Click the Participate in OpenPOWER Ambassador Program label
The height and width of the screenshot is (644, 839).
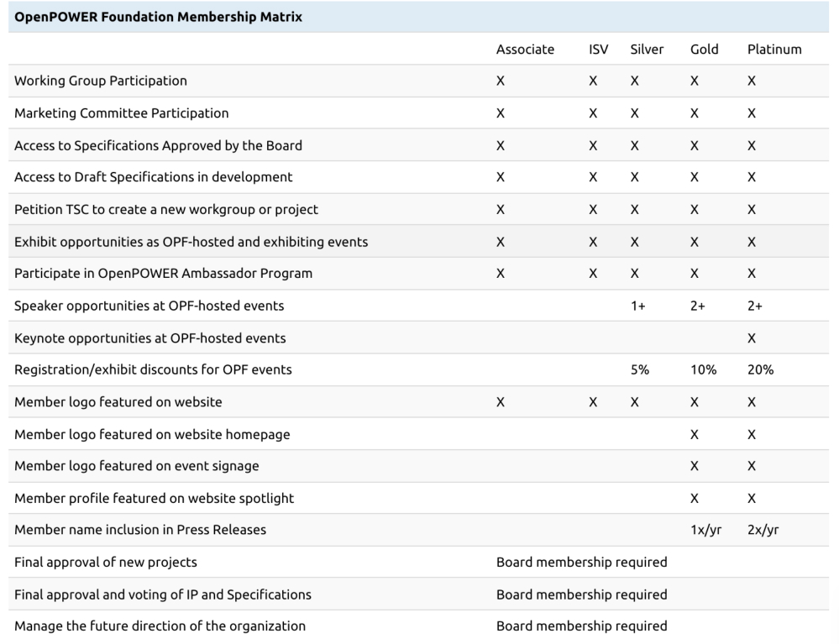(x=163, y=273)
